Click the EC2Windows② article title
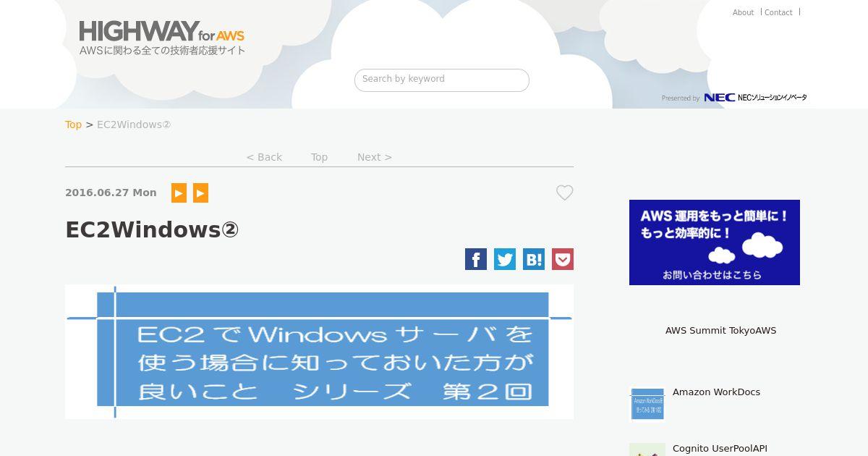 [152, 229]
